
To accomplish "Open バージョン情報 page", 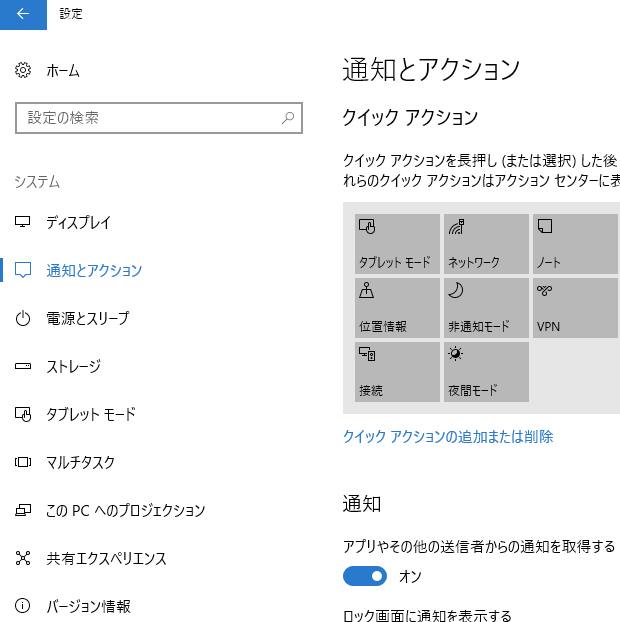I will click(88, 607).
